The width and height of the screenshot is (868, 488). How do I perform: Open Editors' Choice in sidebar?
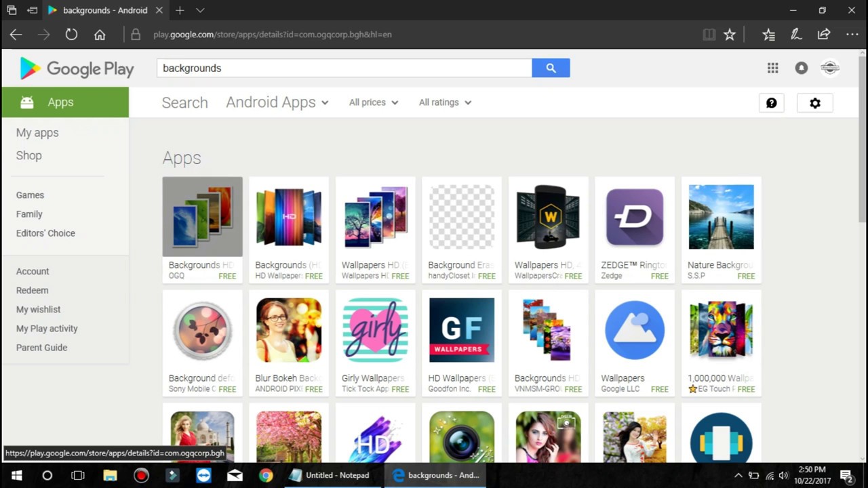(45, 233)
